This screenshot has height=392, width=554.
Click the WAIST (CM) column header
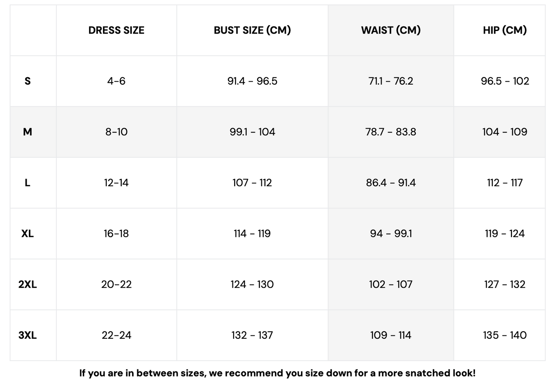[391, 30]
